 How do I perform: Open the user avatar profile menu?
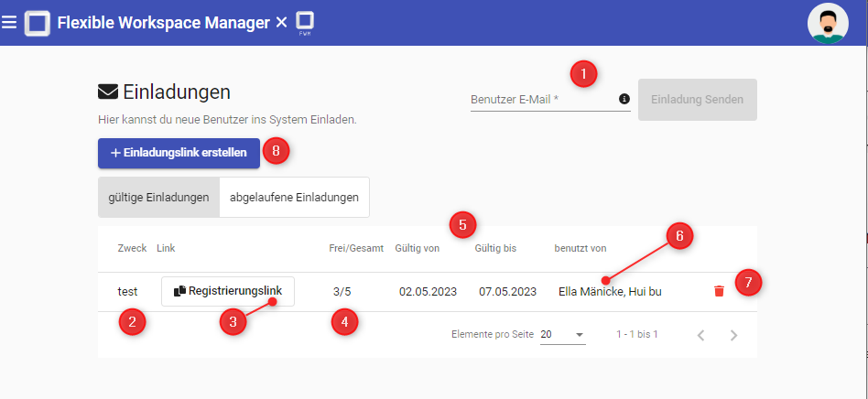pos(827,23)
